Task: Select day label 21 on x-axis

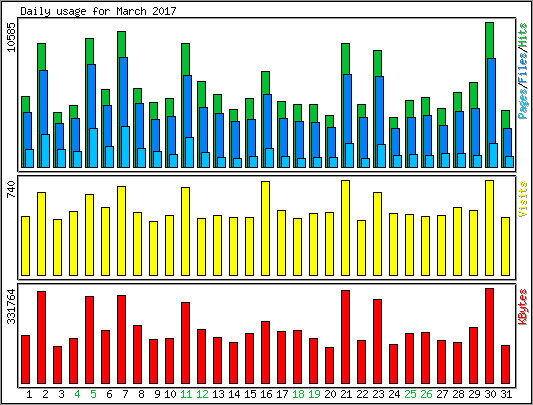Action: [346, 394]
